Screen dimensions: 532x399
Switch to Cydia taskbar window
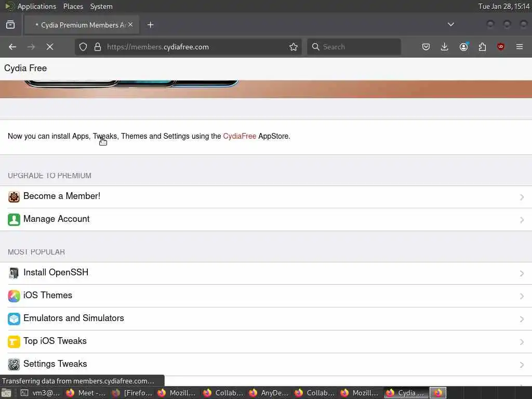click(x=406, y=393)
